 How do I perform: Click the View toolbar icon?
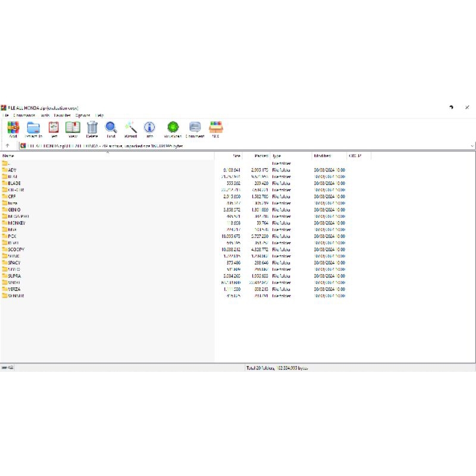pyautogui.click(x=73, y=128)
